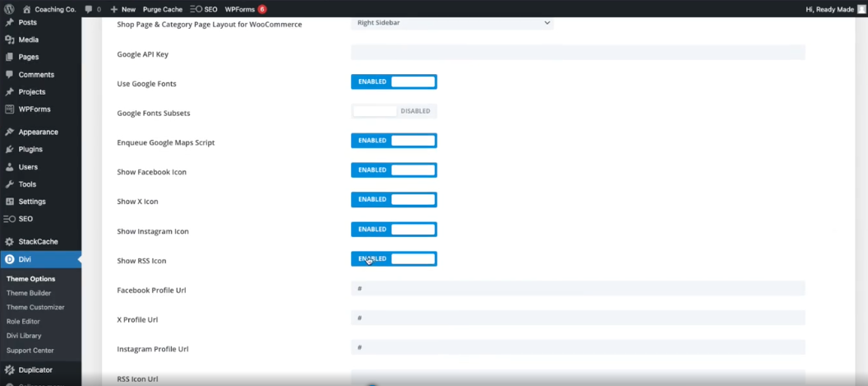Click the Projects pin icon in sidebar
The image size is (868, 386).
tap(9, 92)
